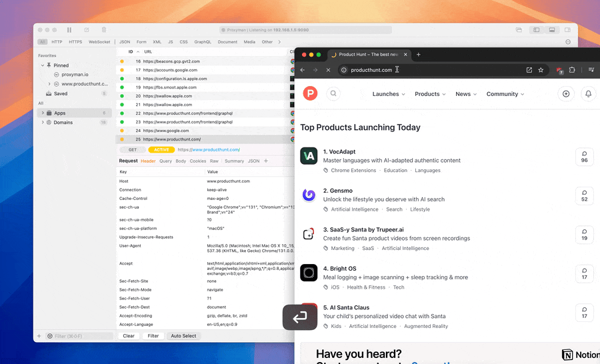Select the WebSocket filter tab
600x364 pixels.
pyautogui.click(x=99, y=42)
